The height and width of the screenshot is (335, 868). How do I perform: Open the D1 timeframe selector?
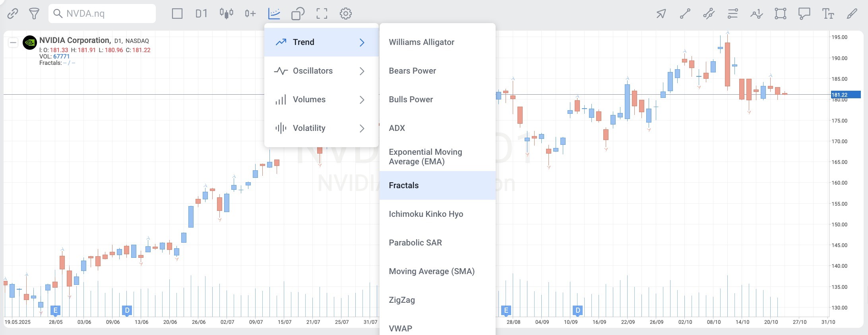[201, 14]
